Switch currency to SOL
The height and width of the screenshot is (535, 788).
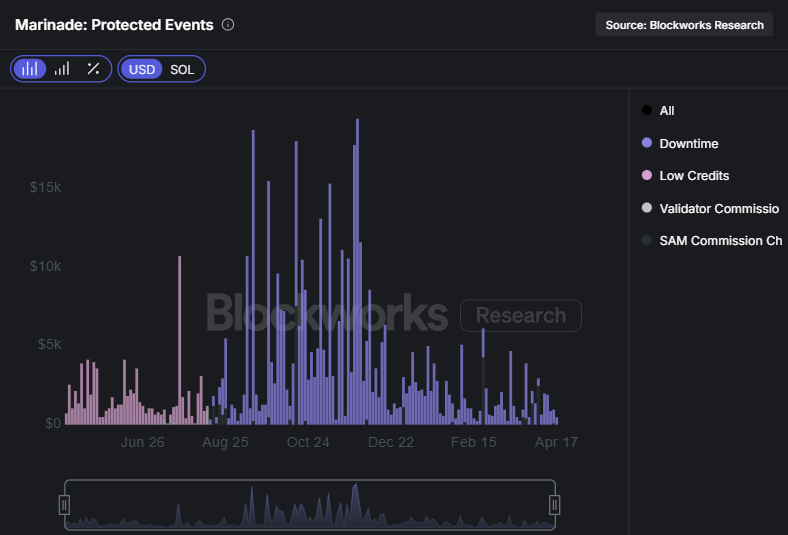182,69
